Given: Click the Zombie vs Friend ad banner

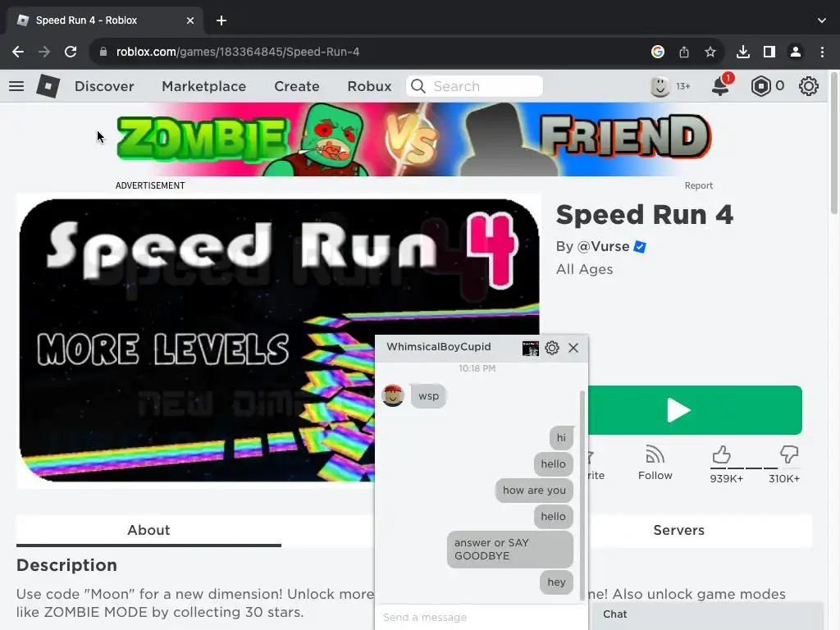Looking at the screenshot, I should point(413,139).
